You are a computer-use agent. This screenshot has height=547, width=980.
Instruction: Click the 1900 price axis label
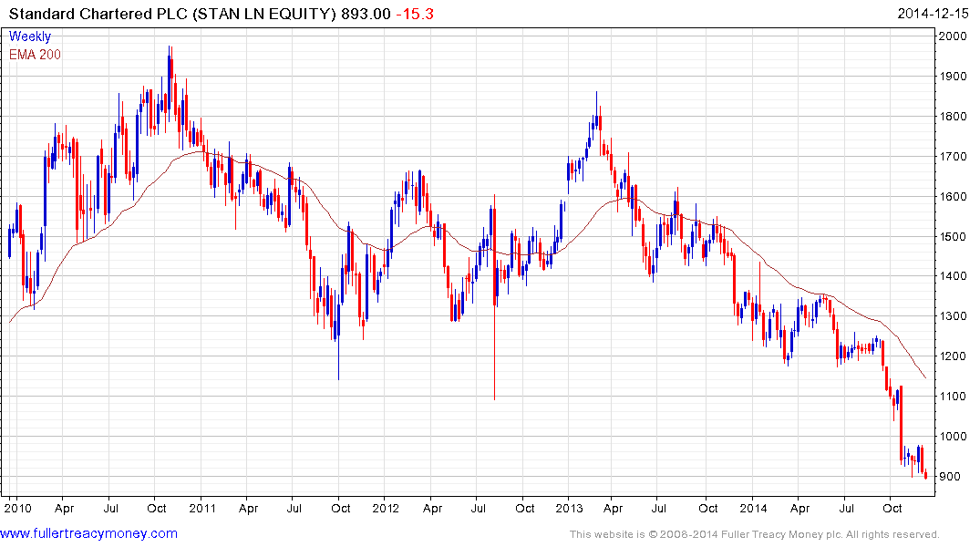pos(954,77)
